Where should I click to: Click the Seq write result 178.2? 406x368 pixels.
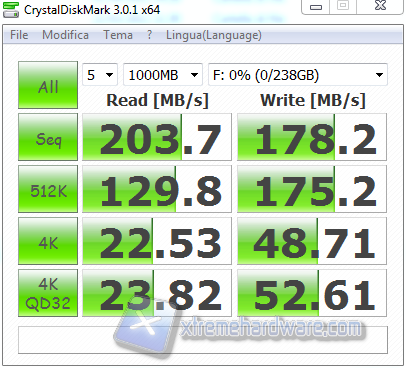coord(312,137)
